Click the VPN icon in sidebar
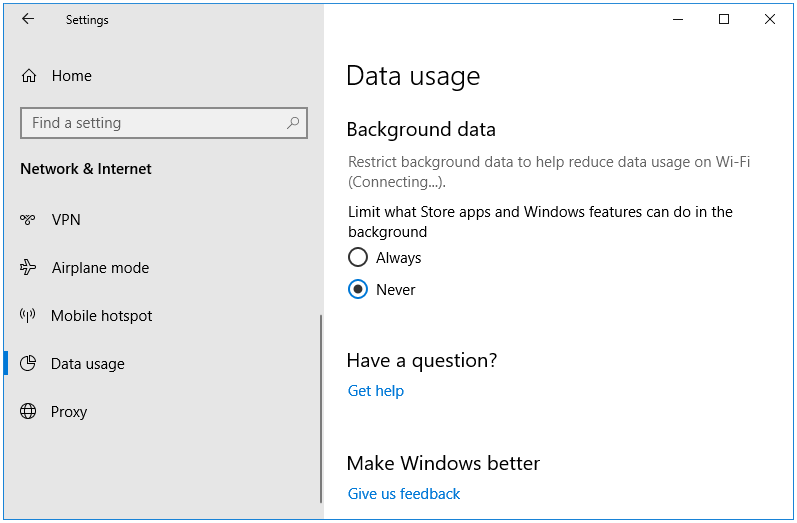Image resolution: width=797 pixels, height=523 pixels. 27,219
